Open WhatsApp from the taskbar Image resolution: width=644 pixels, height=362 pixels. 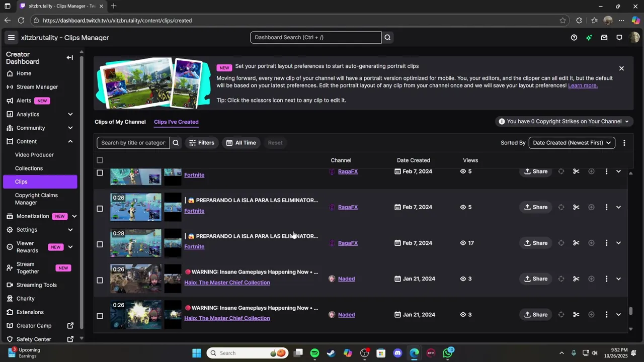coord(447,353)
